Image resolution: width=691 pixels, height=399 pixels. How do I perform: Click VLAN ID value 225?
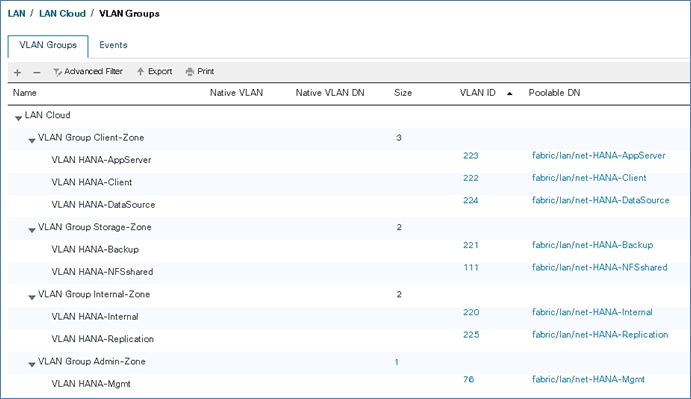click(471, 335)
